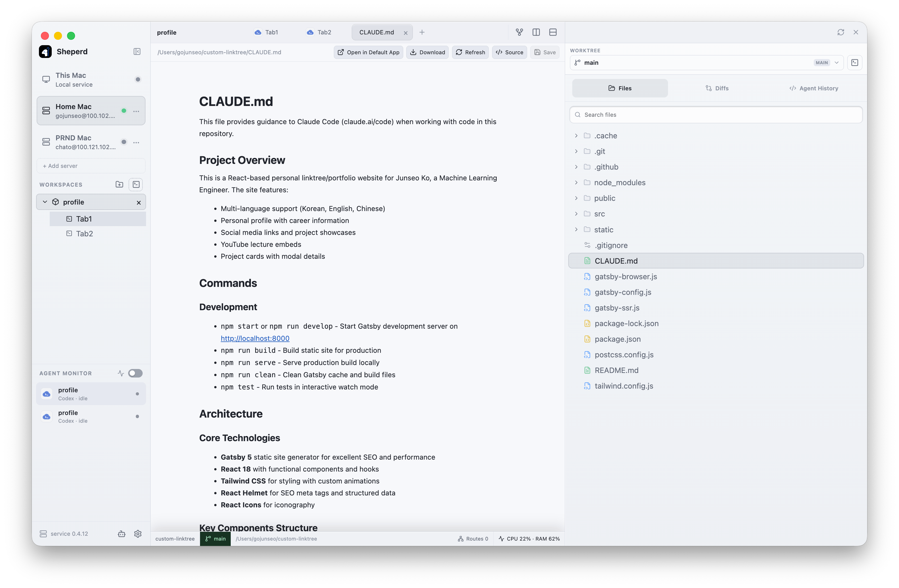Click Routes 0 in the status bar
Screen dimensions: 899x588
point(473,539)
